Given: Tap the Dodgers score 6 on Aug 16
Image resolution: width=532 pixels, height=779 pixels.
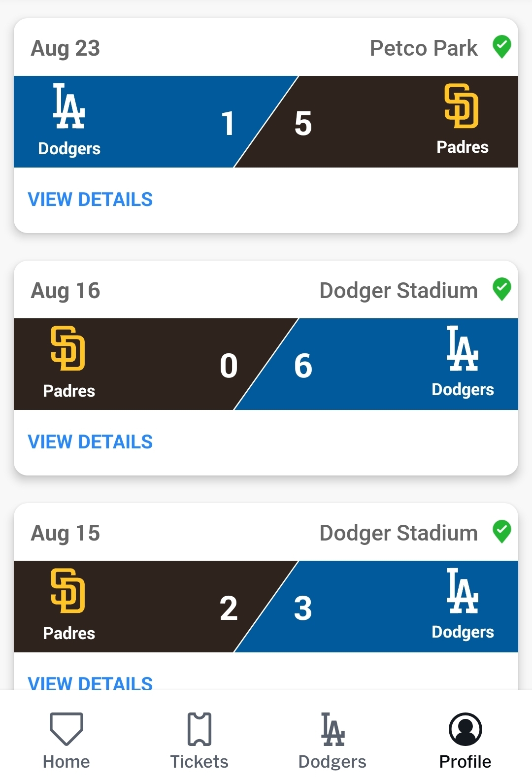Looking at the screenshot, I should [303, 366].
